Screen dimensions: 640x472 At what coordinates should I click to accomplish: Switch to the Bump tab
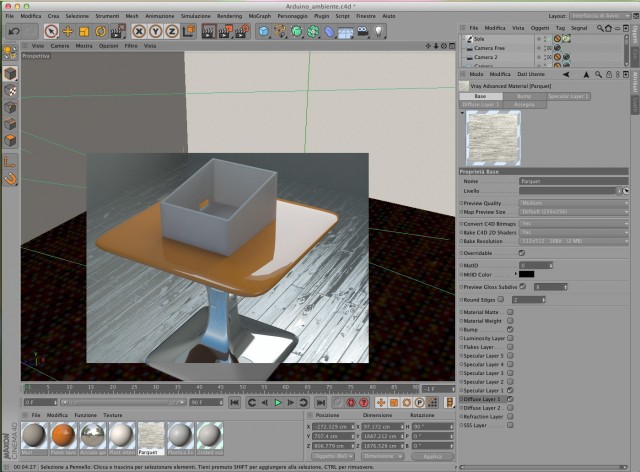pyautogui.click(x=524, y=96)
